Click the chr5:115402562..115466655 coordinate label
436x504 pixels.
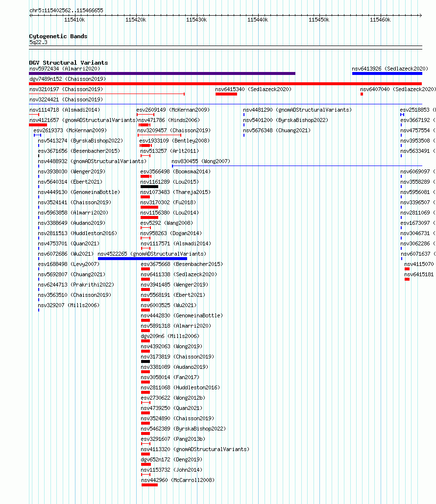[66, 10]
